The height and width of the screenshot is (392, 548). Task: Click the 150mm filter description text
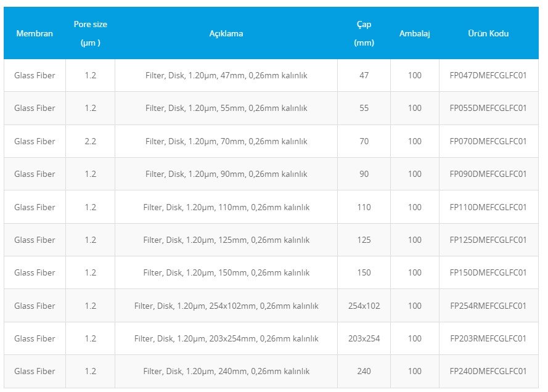point(226,272)
